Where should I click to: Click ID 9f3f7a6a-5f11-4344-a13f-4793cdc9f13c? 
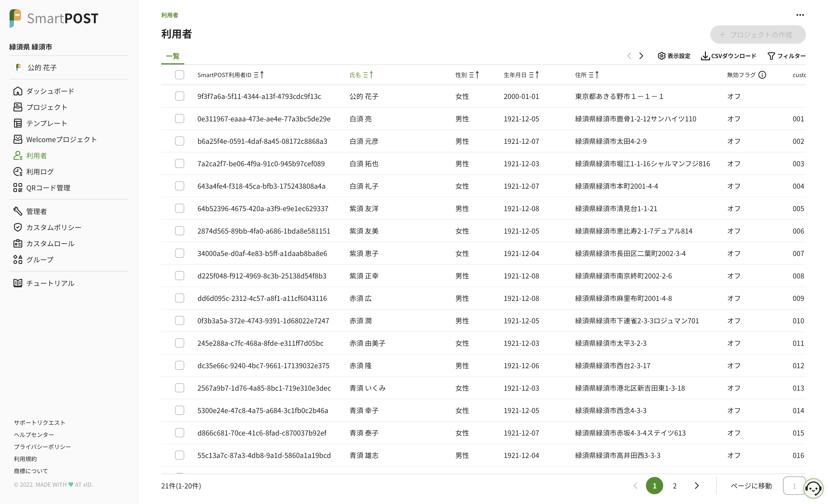click(259, 96)
